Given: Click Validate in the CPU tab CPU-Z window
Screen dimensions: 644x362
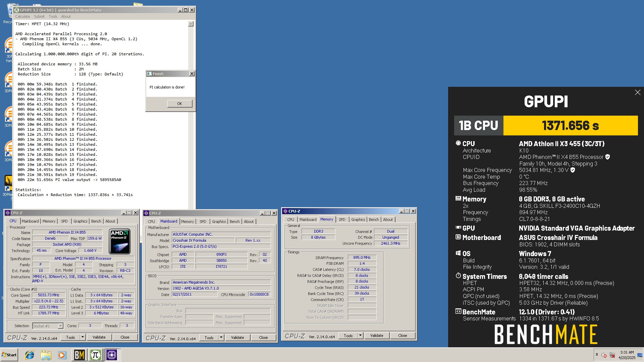Looking at the screenshot, I should click(99, 337).
